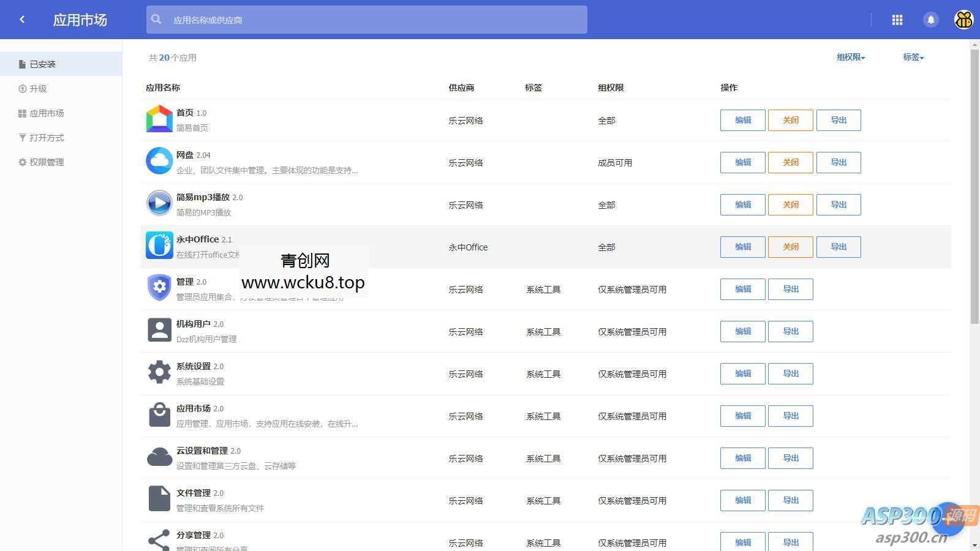Click the 分享管理 share icon
Screen dimensions: 980x551
tap(159, 540)
